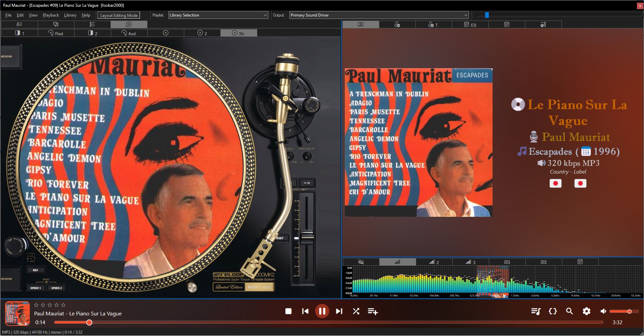Viewport: 644px width, 336px height.
Task: Select the Str. vinyl tab
Action: [239, 33]
